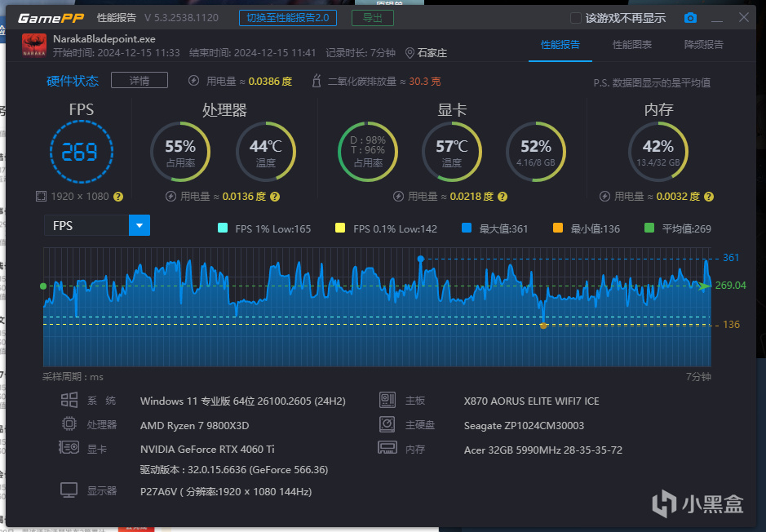Click the 二氧化碳排放量 30.3 克 text
This screenshot has width=766, height=532.
384,81
